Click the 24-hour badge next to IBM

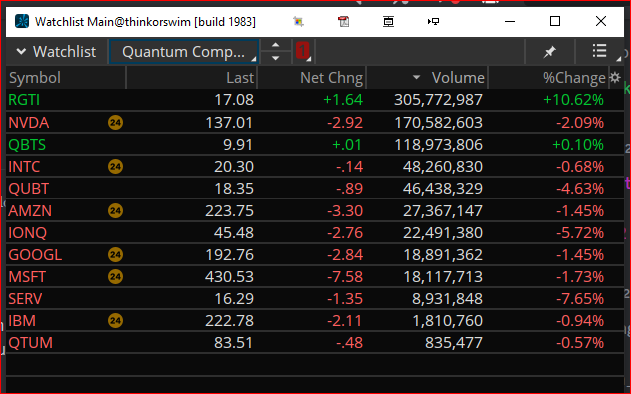pos(115,320)
